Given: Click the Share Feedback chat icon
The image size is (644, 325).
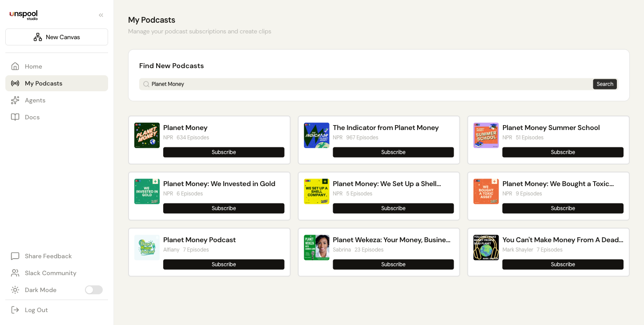Looking at the screenshot, I should pyautogui.click(x=15, y=256).
